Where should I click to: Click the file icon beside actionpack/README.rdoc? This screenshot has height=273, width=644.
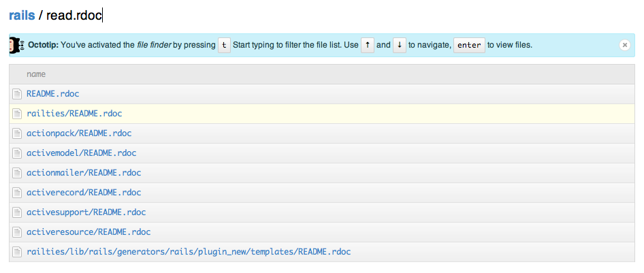pyautogui.click(x=17, y=133)
